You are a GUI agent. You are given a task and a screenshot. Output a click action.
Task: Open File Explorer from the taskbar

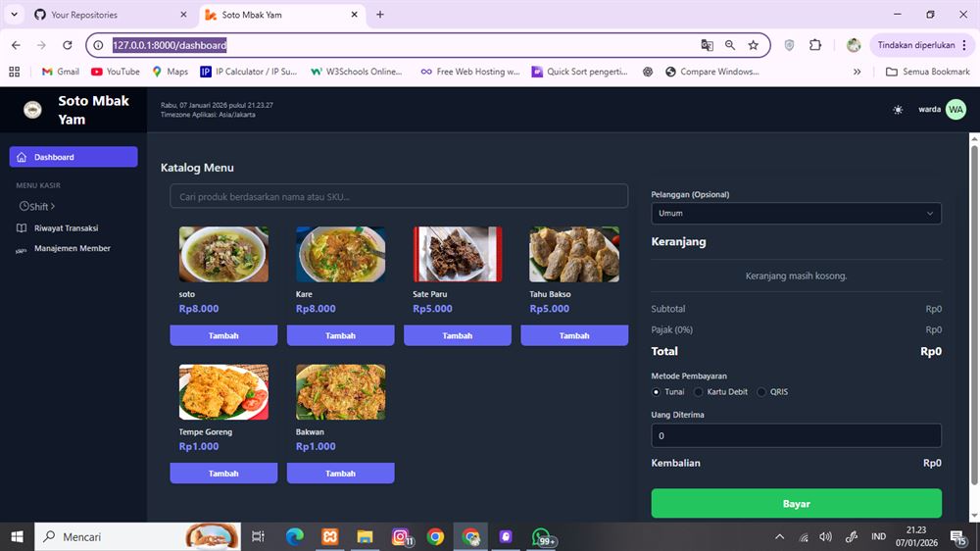[x=365, y=536]
